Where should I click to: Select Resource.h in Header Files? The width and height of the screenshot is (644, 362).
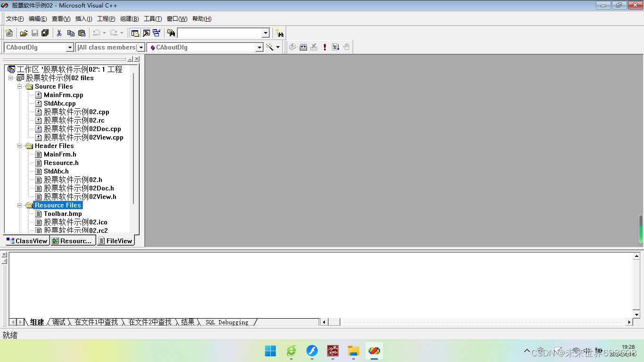coord(61,163)
